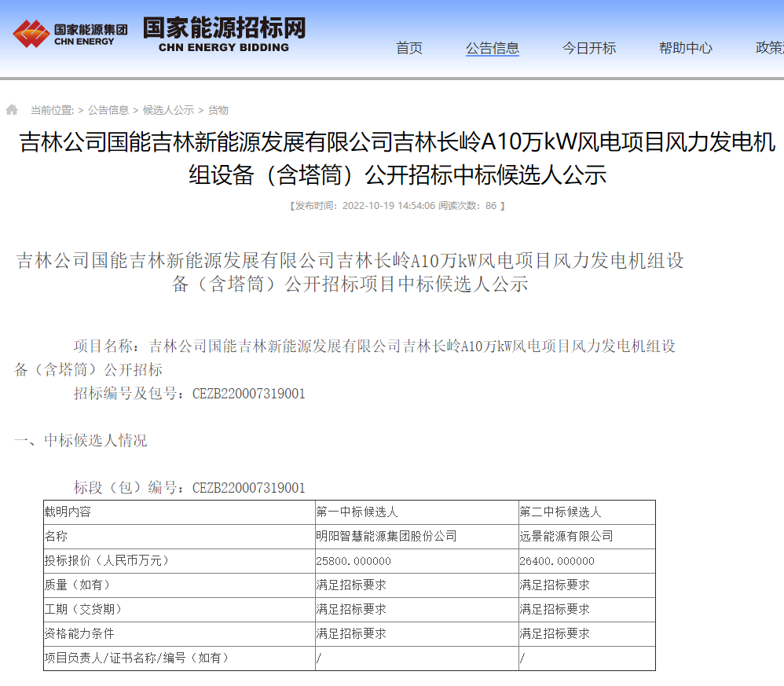Click the 标段（包）编号 CEZB220007319001 line
Viewport: 784px width, 686px height.
[189, 487]
